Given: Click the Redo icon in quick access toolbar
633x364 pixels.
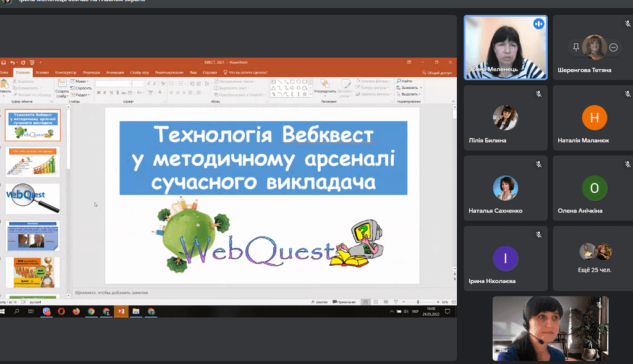Looking at the screenshot, I should pos(23,62).
